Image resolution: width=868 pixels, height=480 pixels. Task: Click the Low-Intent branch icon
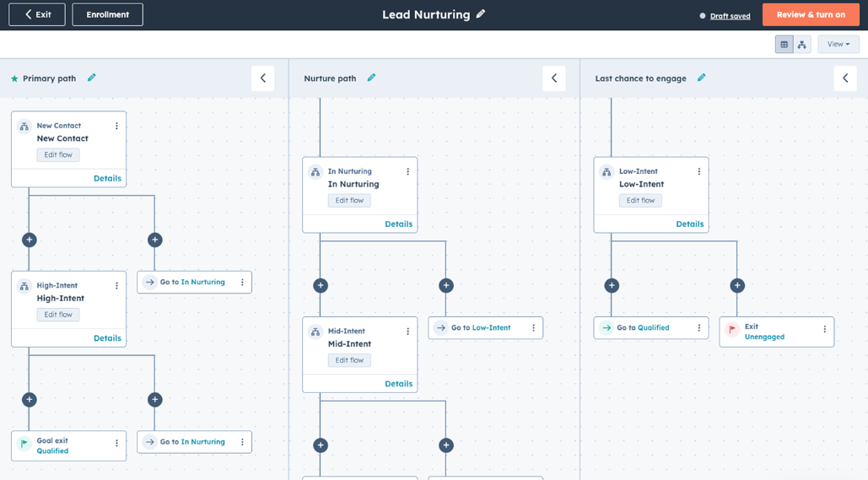[x=607, y=172]
